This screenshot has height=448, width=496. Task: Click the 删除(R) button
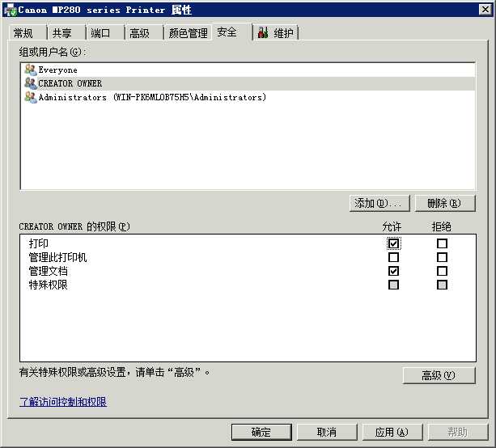(445, 203)
